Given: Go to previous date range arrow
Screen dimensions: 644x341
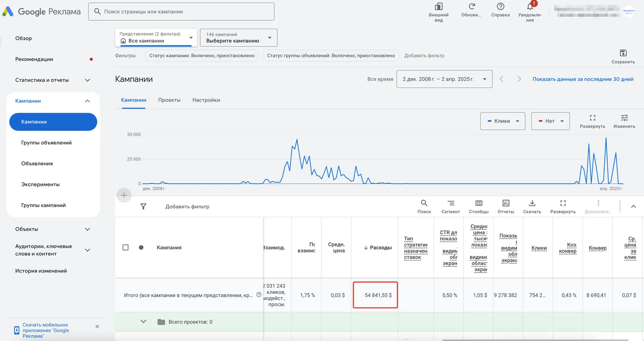Looking at the screenshot, I should coord(502,79).
